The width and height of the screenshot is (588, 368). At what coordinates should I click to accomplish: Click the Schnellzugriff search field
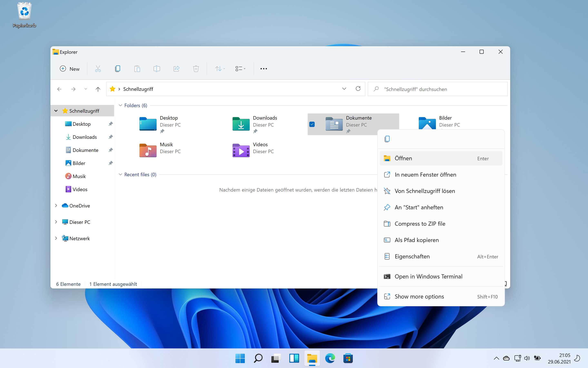tap(438, 89)
